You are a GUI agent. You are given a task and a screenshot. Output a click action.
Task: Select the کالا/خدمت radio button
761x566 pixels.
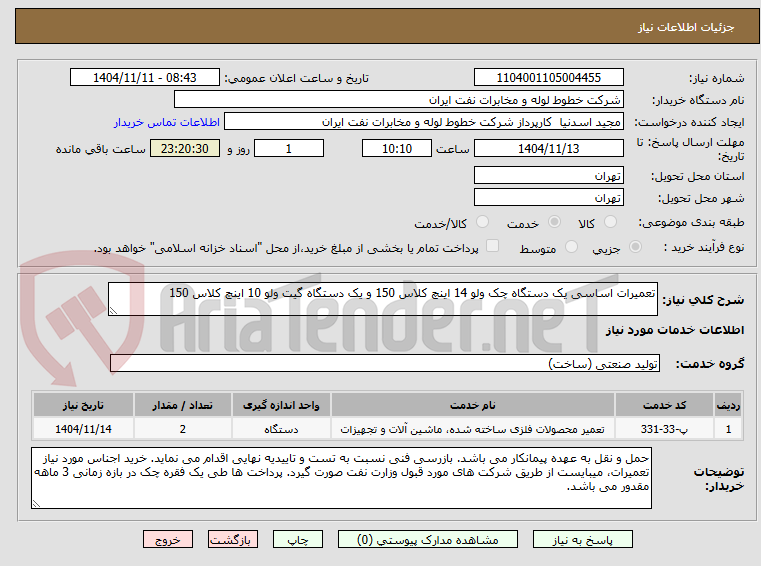click(482, 222)
